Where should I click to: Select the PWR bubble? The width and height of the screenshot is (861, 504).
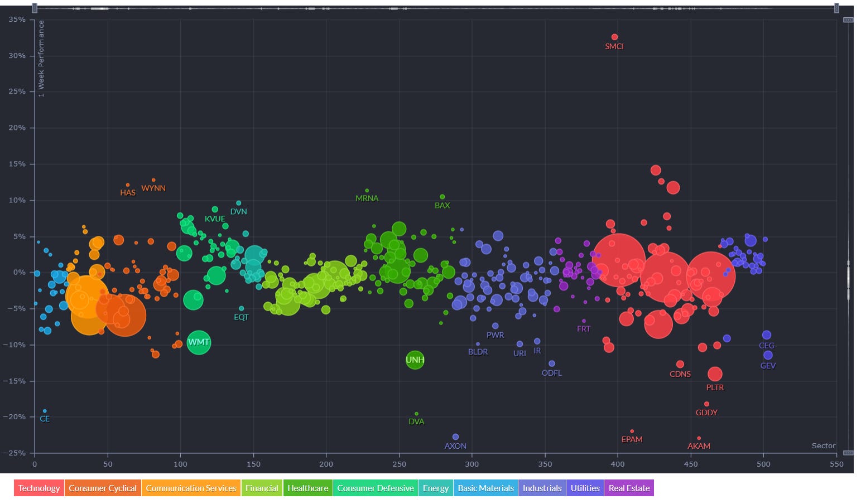(495, 326)
